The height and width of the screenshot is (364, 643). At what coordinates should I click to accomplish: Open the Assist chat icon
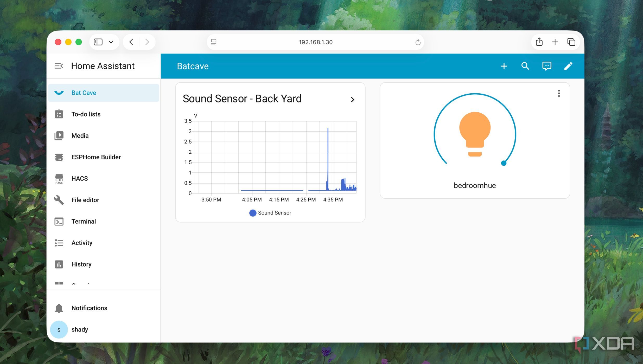[x=547, y=66]
